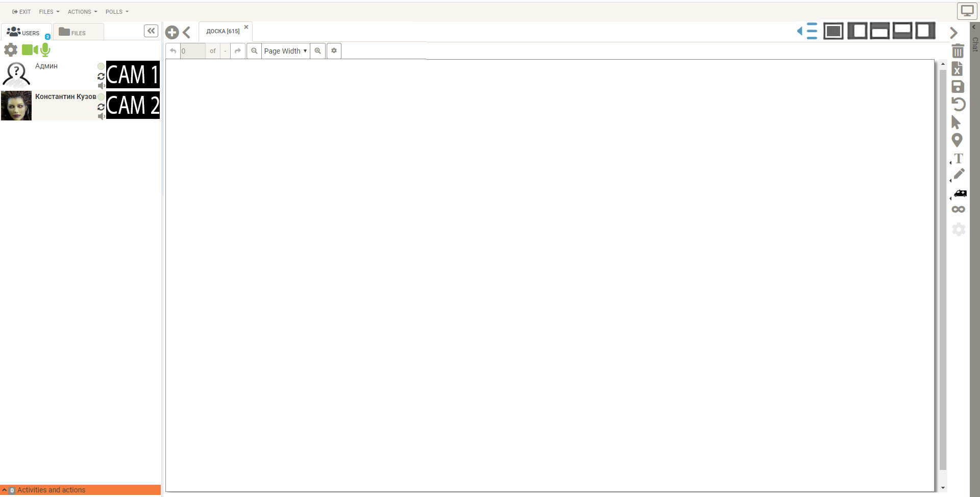Click the add new board plus icon
Screen dimensions: 980x497
tap(172, 33)
